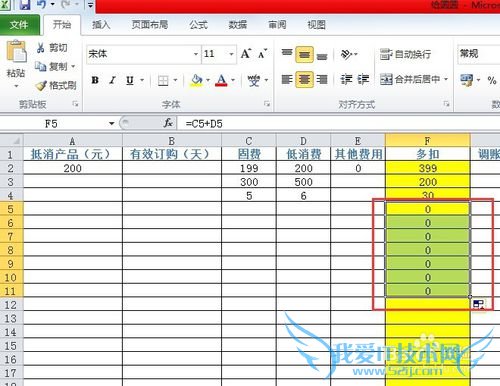Click decrease indent icon

pyautogui.click(x=346, y=79)
